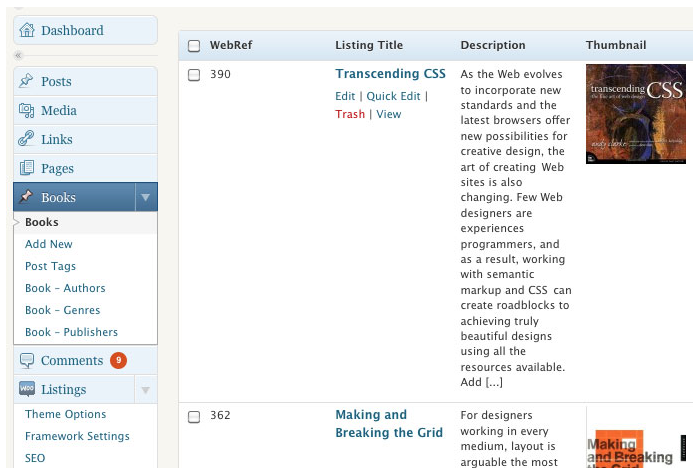Toggle the select-all checkbox in the header
The height and width of the screenshot is (476, 693).
click(x=194, y=46)
